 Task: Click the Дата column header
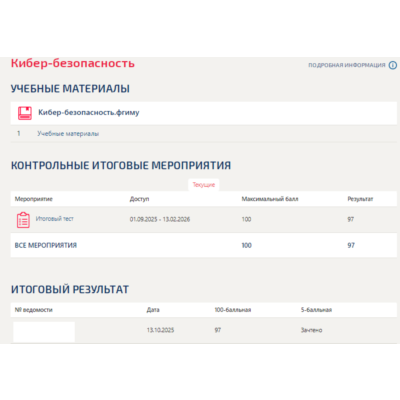(x=153, y=310)
